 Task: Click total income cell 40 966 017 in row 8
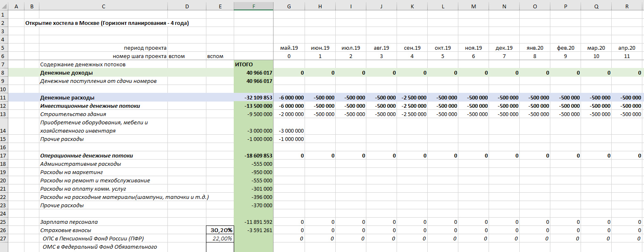[x=253, y=73]
